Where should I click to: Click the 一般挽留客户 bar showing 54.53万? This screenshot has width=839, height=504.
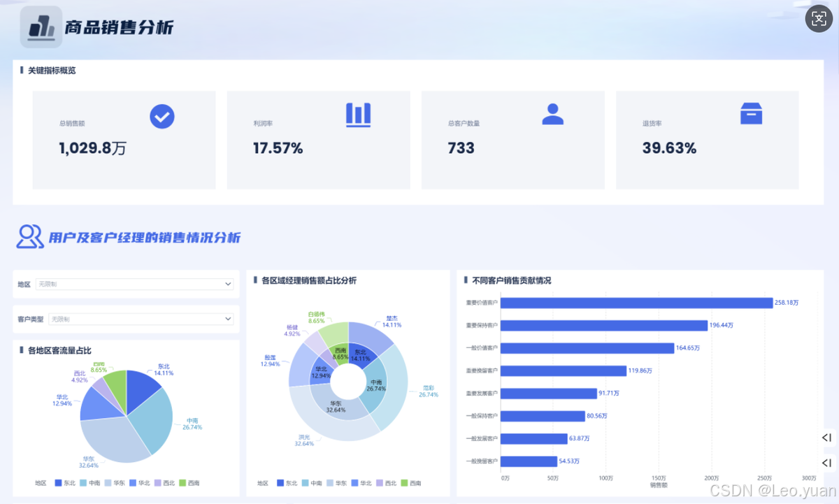529,461
